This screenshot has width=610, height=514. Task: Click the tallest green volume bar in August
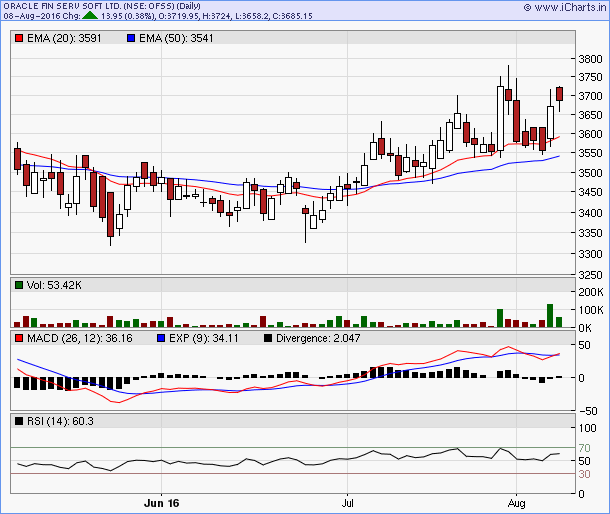(550, 316)
